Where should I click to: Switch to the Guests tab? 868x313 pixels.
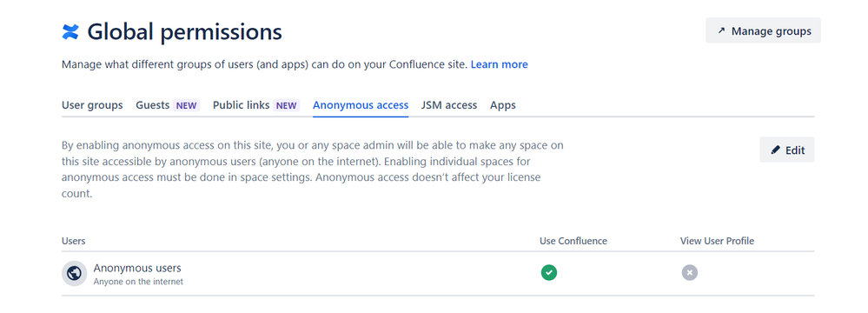click(153, 105)
